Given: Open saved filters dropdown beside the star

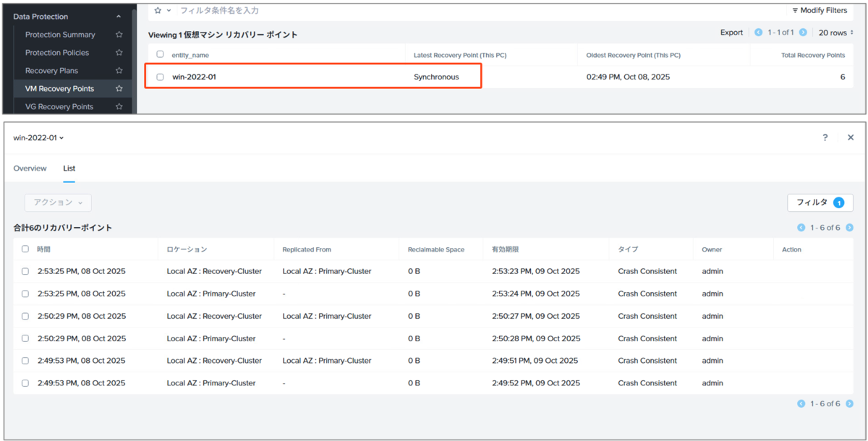Looking at the screenshot, I should (x=169, y=11).
